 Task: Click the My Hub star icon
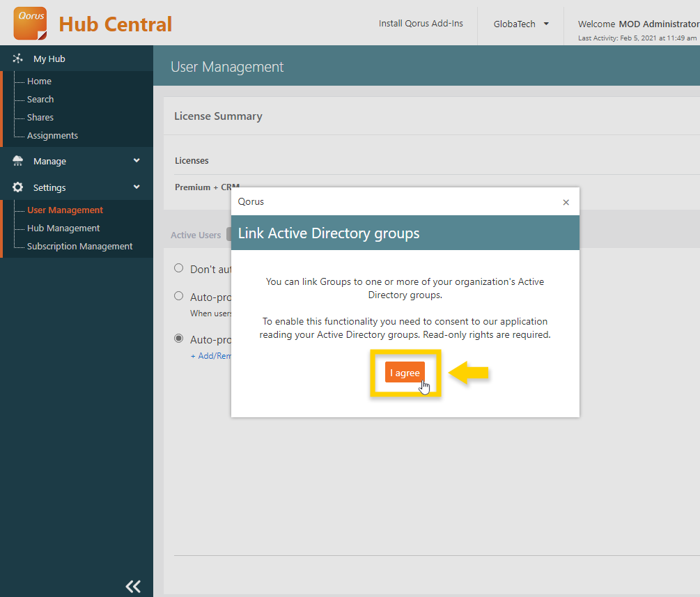tap(17, 59)
